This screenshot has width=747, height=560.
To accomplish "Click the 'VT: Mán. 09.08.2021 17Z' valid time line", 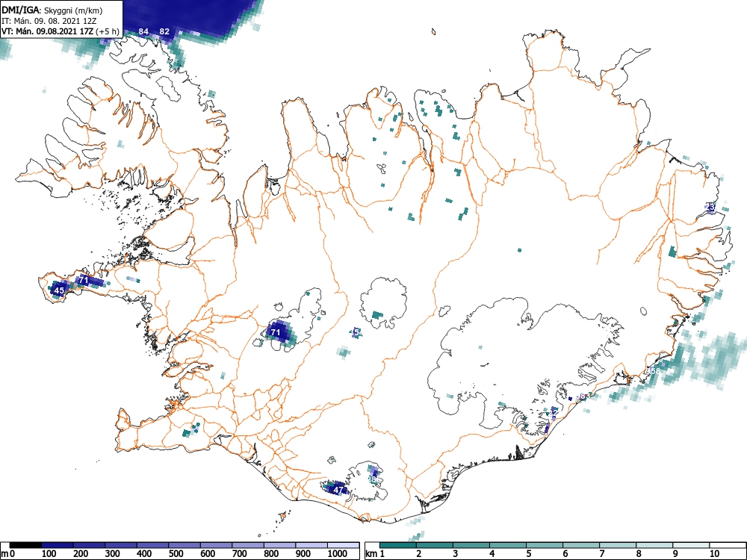I will 47,31.
